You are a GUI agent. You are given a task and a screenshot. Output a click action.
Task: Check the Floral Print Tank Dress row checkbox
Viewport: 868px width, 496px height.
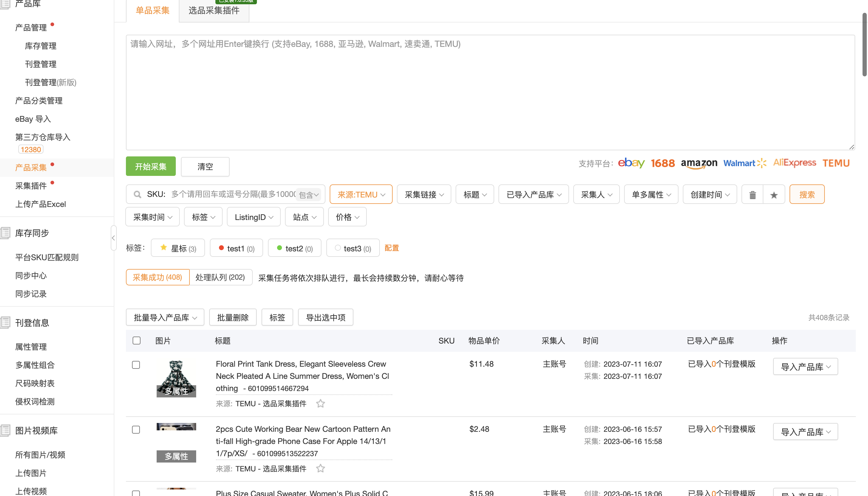click(136, 365)
